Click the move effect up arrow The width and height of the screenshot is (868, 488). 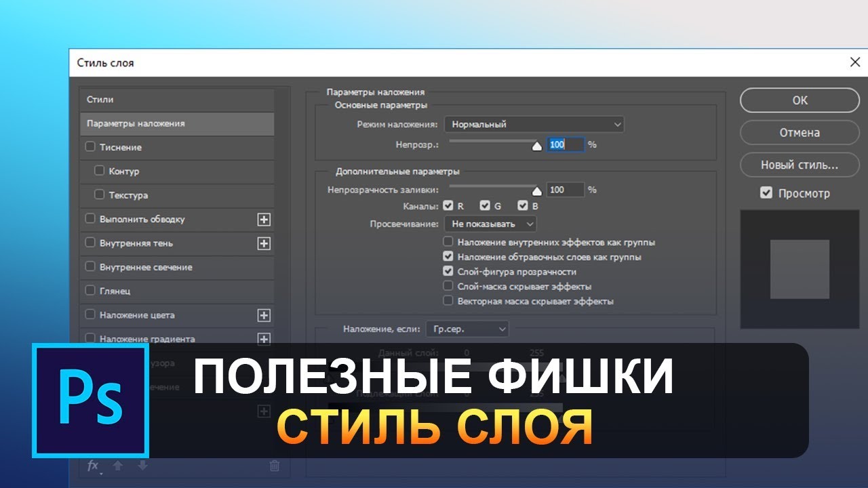click(117, 466)
